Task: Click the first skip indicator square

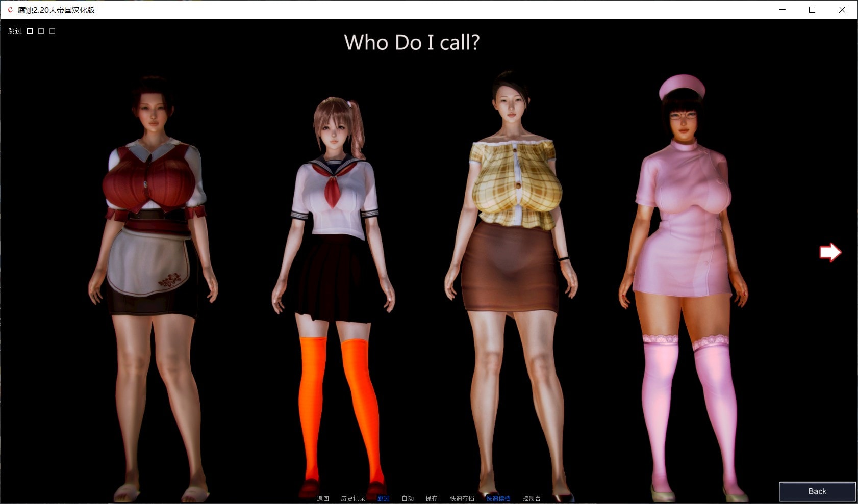Action: (30, 31)
